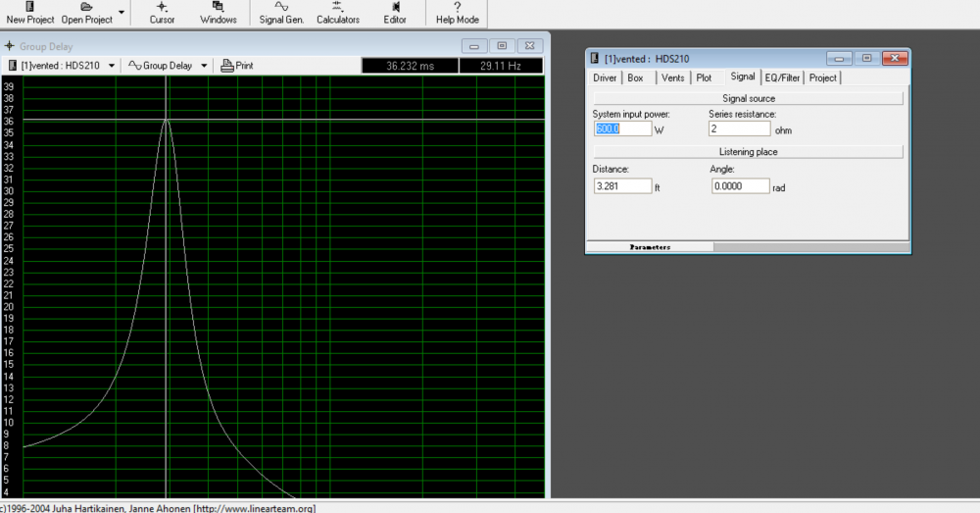Viewport: 980px width, 513px height.
Task: Click the Parameters bar at panel bottom
Action: pos(650,247)
